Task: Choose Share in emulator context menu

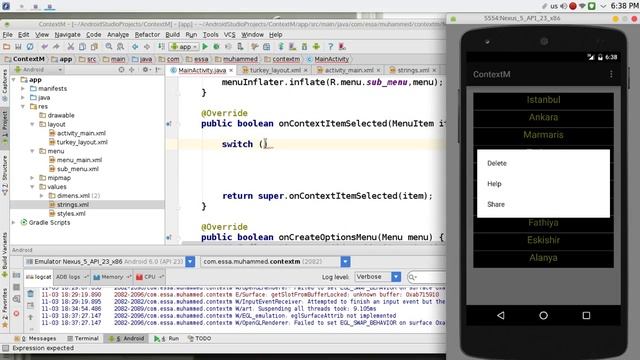Action: pos(543,204)
